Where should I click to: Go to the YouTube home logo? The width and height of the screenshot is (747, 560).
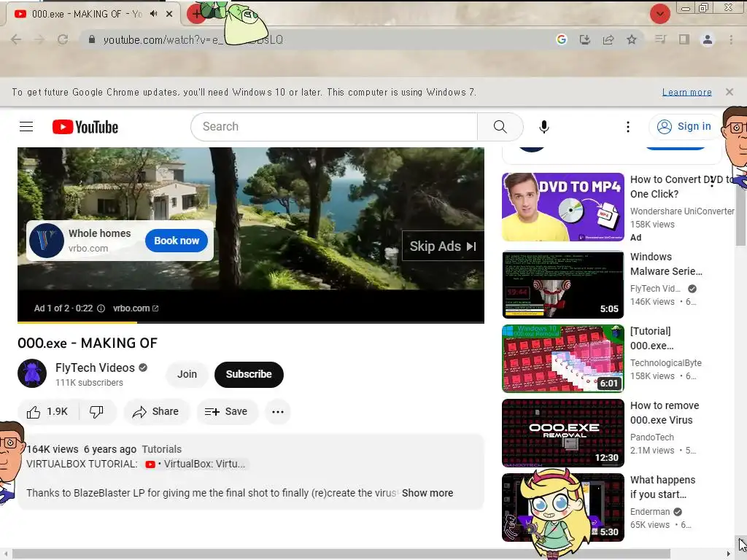[x=85, y=127]
